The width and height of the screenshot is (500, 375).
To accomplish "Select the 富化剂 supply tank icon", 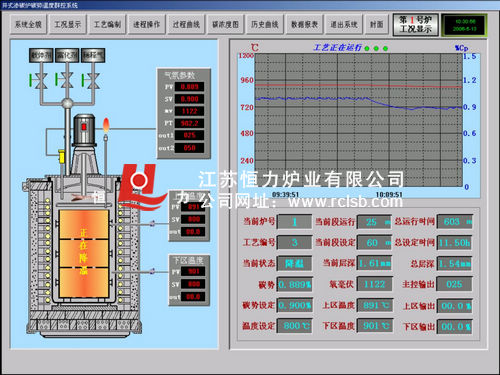I will tap(67, 55).
